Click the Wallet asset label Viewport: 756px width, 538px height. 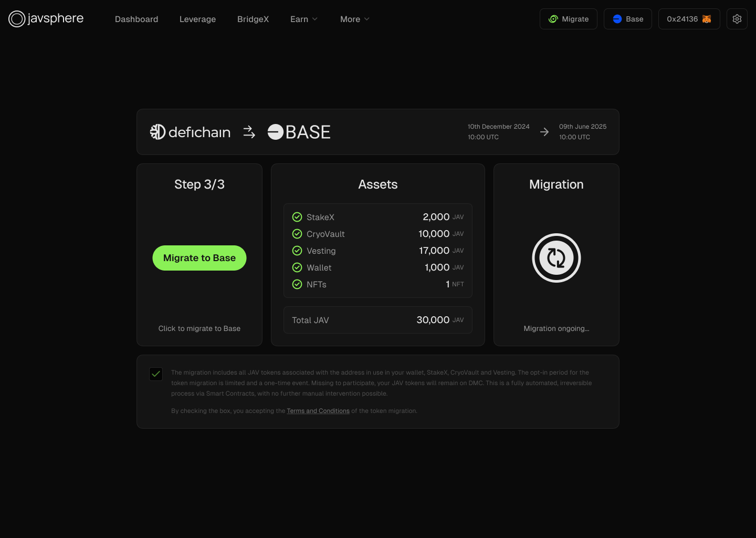[x=319, y=267]
